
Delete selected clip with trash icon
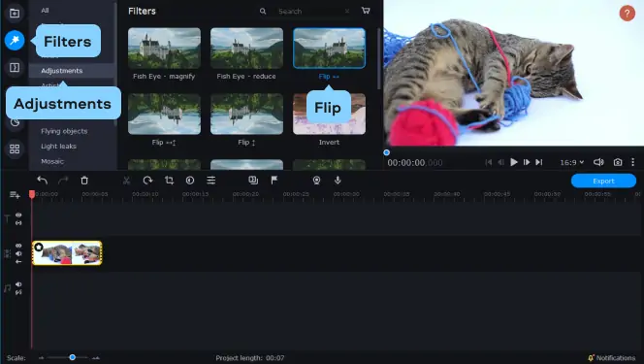(x=84, y=180)
